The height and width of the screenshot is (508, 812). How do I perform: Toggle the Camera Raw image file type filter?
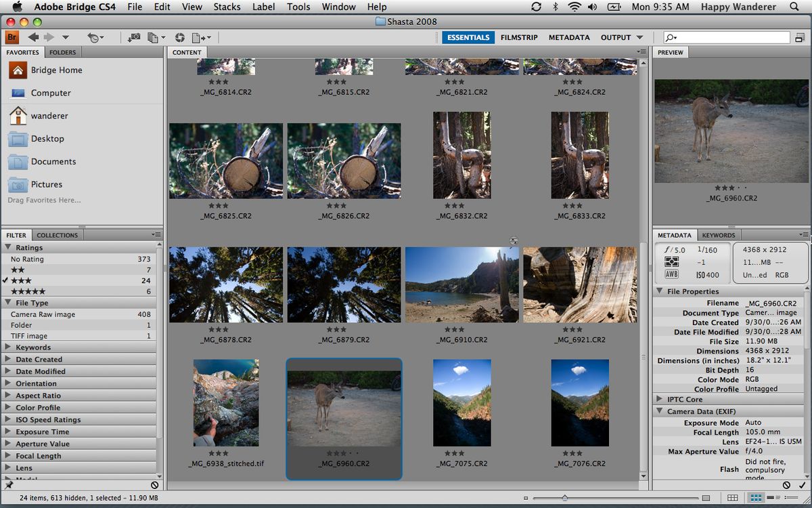pos(78,314)
